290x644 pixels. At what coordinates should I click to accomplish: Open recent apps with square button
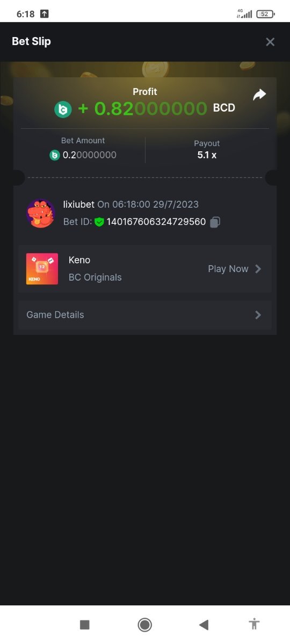click(84, 625)
